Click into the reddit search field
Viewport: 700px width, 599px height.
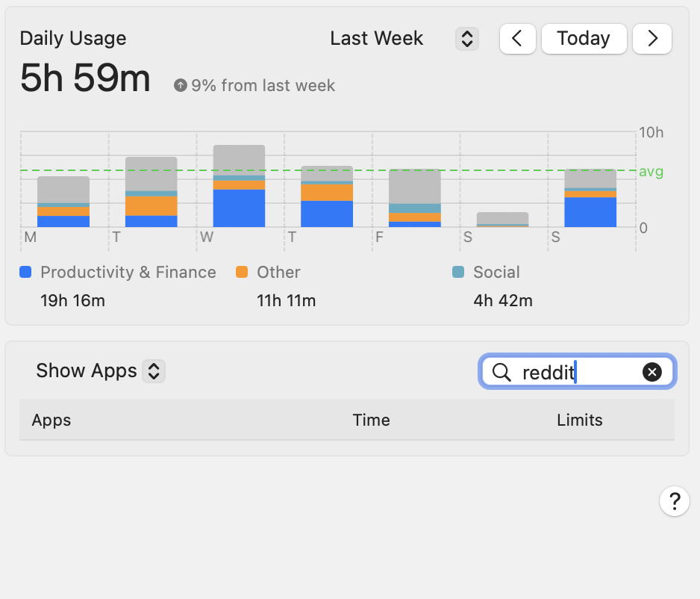click(x=575, y=372)
